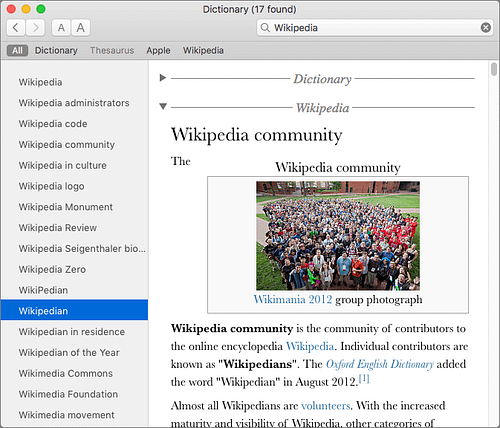The width and height of the screenshot is (500, 428).
Task: Open the Wikimania 2012 link
Action: [293, 299]
